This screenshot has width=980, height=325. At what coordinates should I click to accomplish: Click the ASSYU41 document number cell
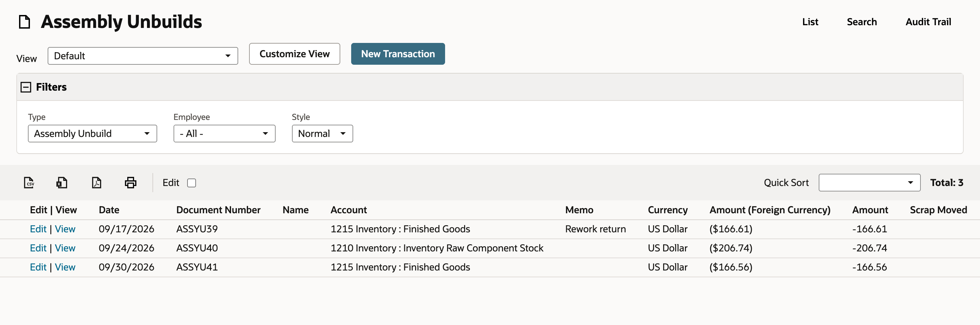197,267
